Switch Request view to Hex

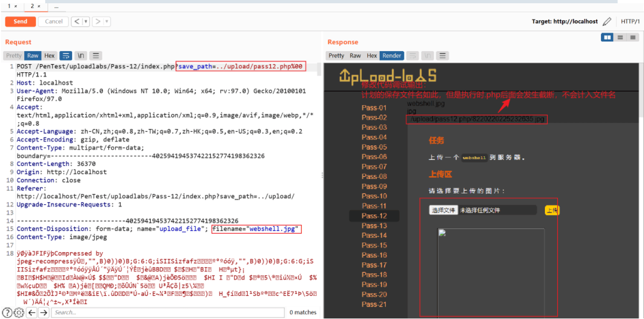coord(50,56)
